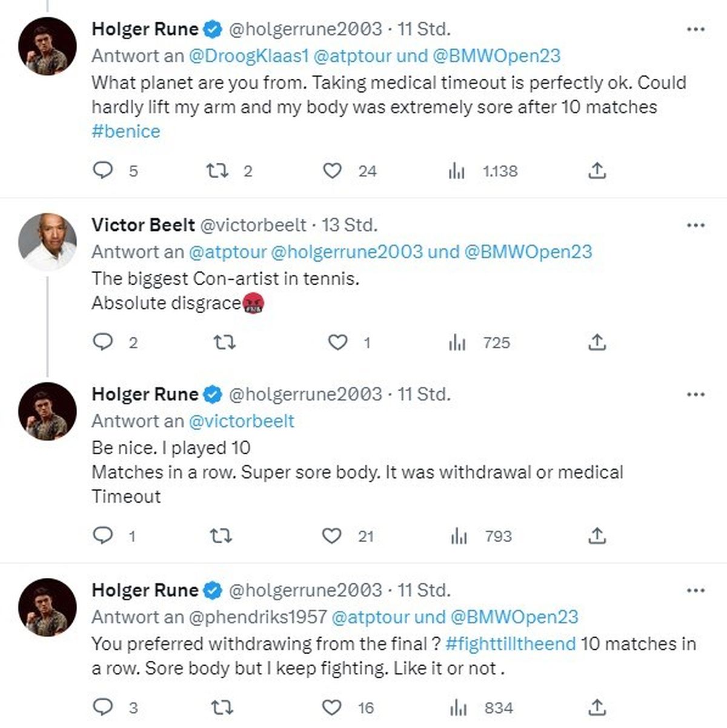The width and height of the screenshot is (727, 728).
Task: Open the #fighttilltheend hashtag link
Action: coord(510,643)
